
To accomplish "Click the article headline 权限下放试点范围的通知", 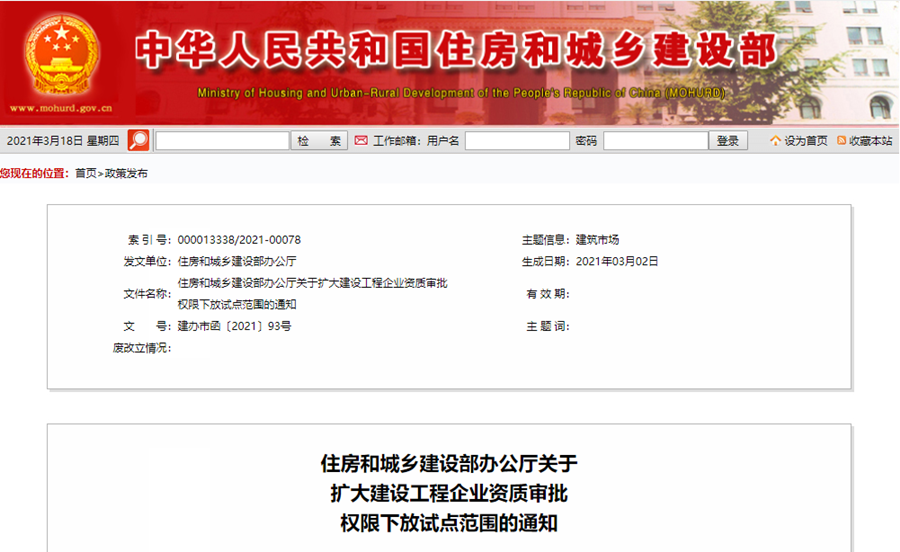I will click(449, 523).
